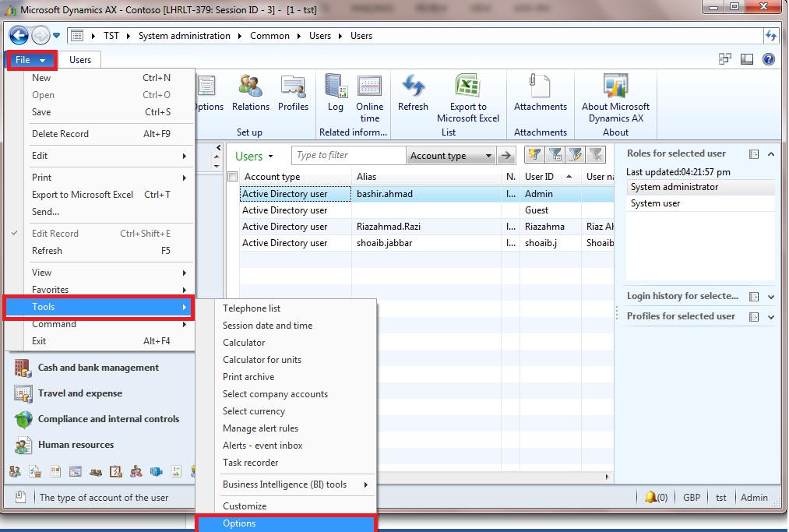Open the Log ribbon button
The width and height of the screenshot is (789, 532).
(336, 93)
